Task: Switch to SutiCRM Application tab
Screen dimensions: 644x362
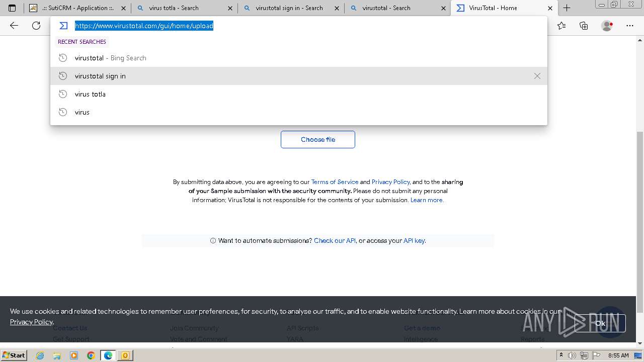Action: [x=77, y=8]
